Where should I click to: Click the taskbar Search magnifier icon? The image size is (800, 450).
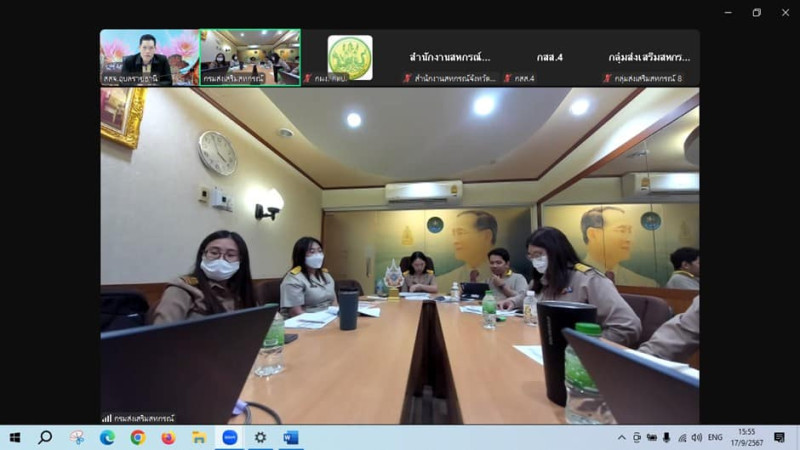(x=45, y=437)
